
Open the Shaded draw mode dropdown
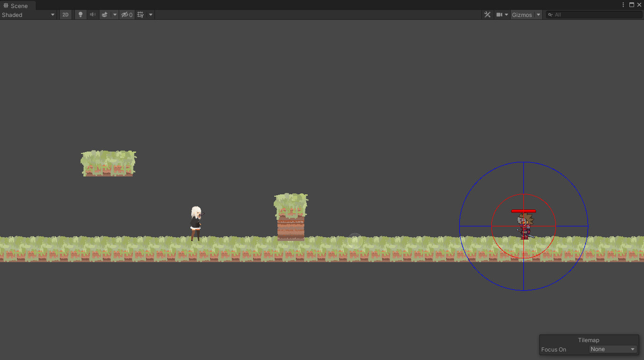click(x=28, y=15)
